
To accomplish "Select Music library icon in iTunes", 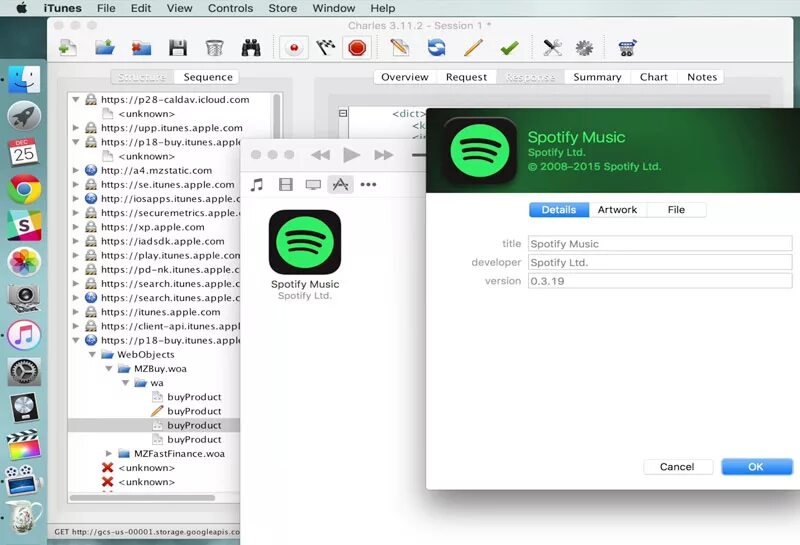I will pos(257,184).
